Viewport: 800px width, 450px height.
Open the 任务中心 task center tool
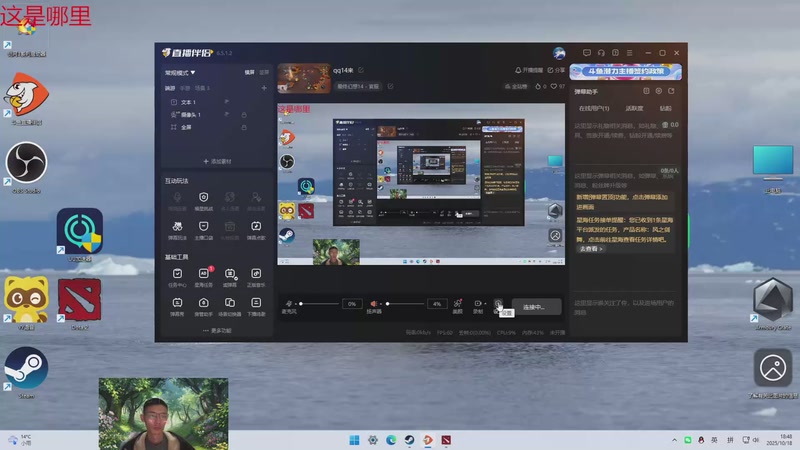coord(177,278)
